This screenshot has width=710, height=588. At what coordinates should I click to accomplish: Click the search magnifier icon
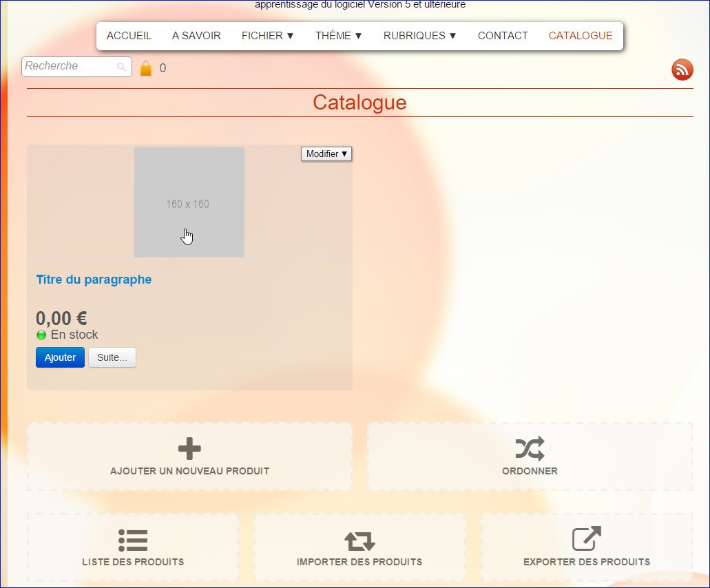click(121, 67)
